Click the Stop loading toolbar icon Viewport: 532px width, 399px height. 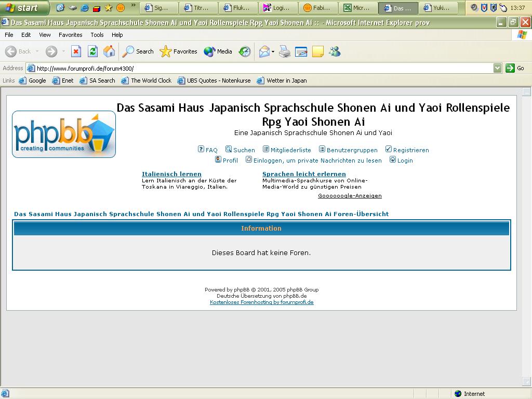tap(76, 51)
